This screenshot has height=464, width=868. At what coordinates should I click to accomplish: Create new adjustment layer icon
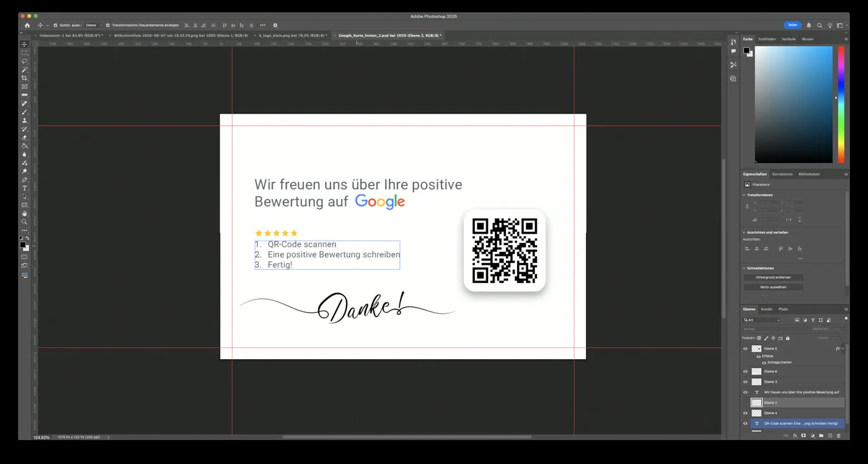point(812,435)
